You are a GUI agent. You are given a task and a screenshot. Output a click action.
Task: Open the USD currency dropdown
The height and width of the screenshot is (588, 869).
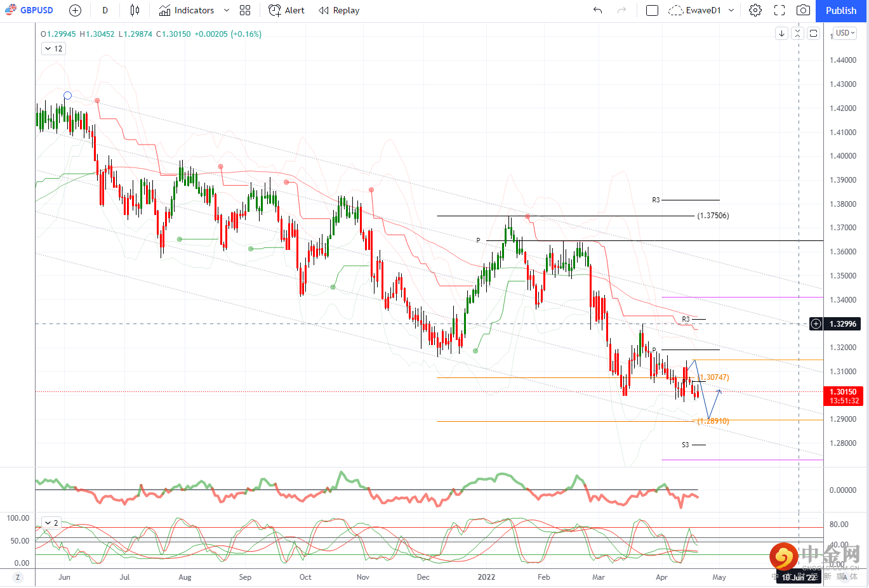click(x=845, y=33)
